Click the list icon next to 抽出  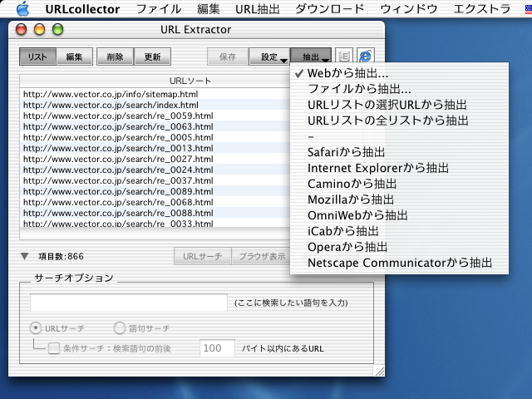click(344, 57)
